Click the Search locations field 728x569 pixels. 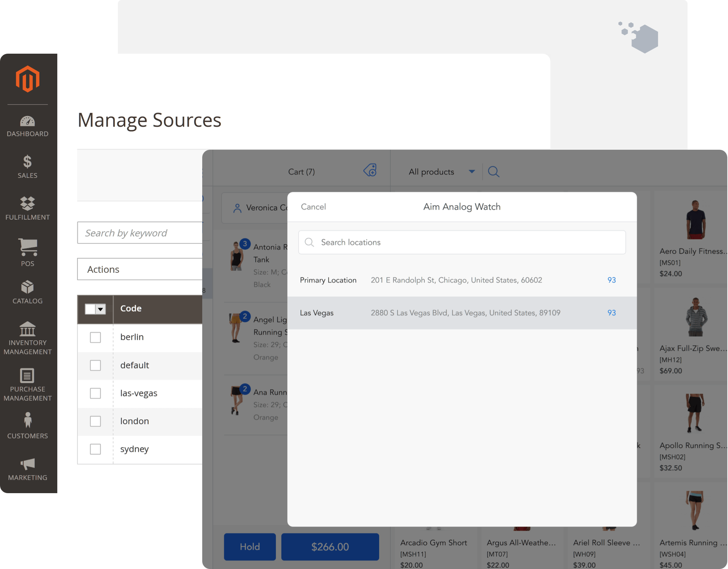462,242
